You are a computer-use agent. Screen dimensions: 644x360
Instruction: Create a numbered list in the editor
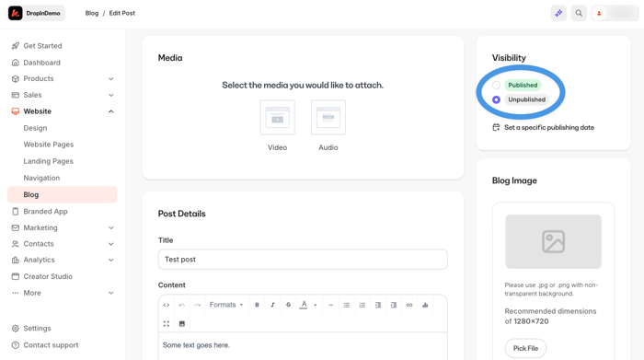362,305
